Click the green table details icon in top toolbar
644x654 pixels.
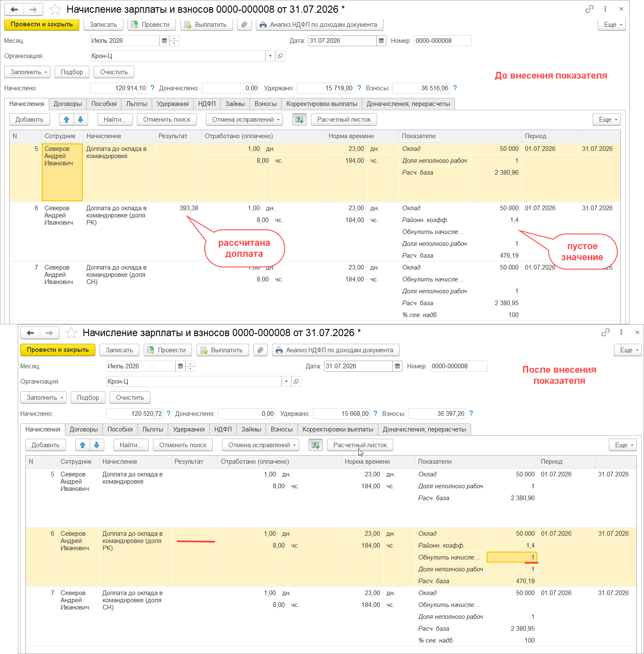[300, 120]
